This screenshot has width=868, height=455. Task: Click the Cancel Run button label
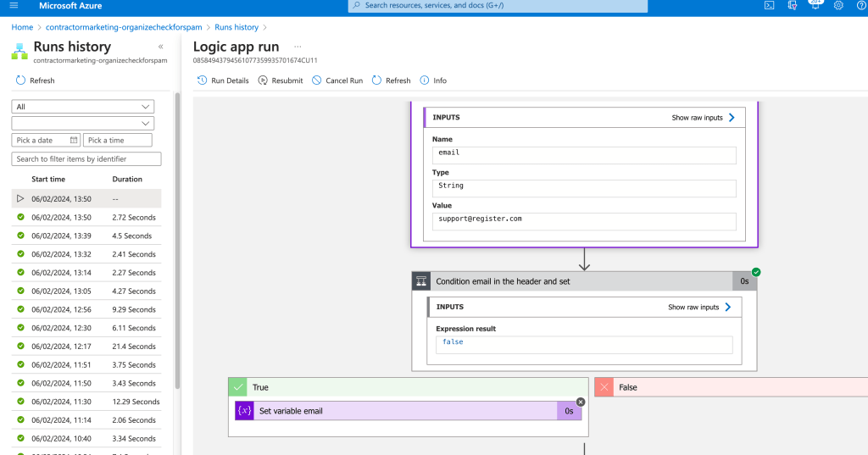tap(344, 80)
